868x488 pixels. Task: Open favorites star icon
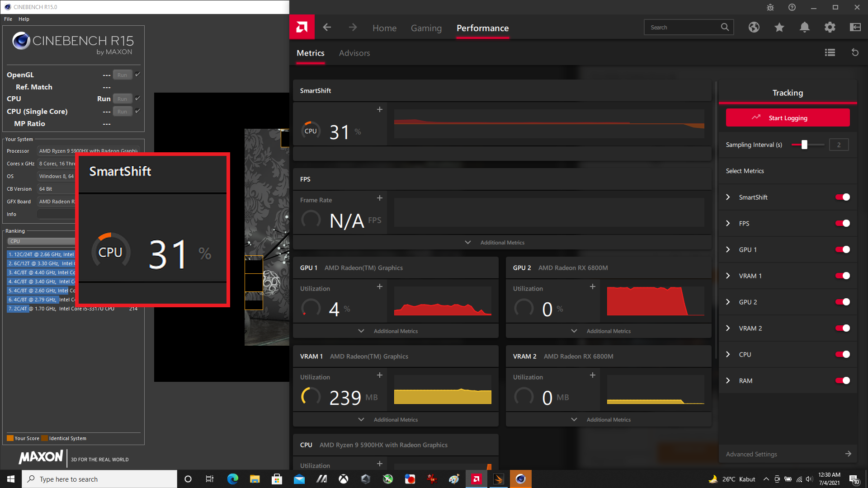coord(779,28)
